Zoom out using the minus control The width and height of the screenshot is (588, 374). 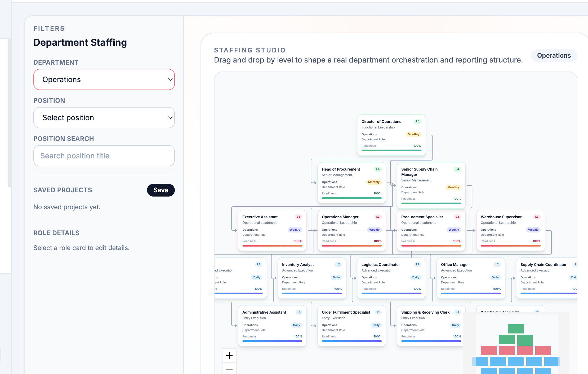(229, 369)
